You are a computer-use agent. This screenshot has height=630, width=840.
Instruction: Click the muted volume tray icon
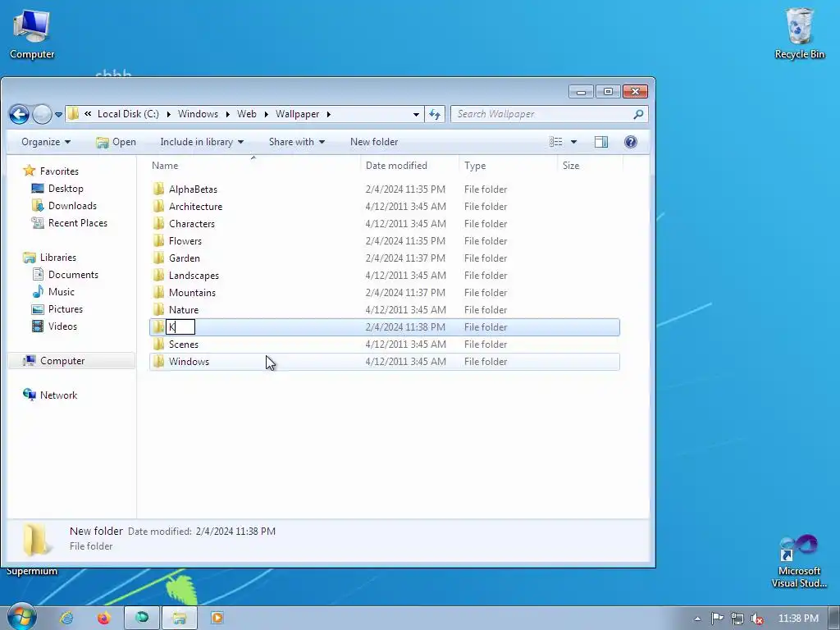tap(756, 619)
